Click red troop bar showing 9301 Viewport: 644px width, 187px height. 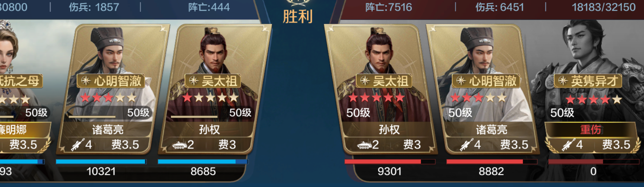[x=389, y=162]
